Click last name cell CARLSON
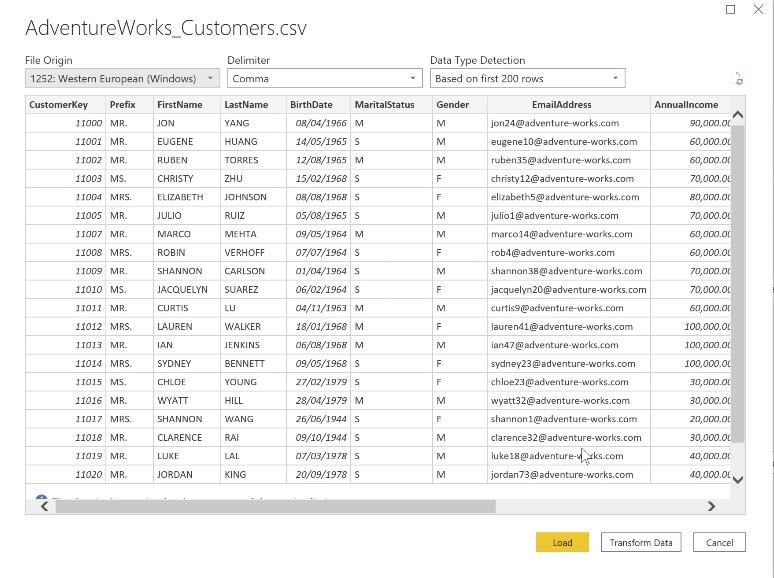Screen dimensions: 774x578 [x=253, y=271]
